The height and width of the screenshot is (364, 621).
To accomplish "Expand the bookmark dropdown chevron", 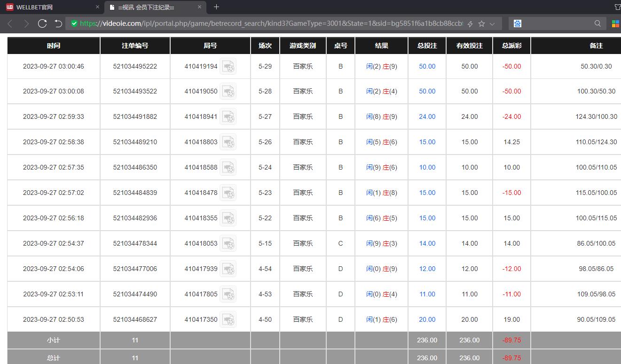I will click(492, 23).
